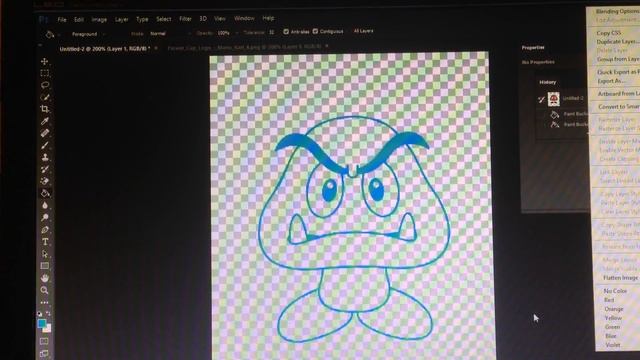Reset to default colors icon

point(40,314)
